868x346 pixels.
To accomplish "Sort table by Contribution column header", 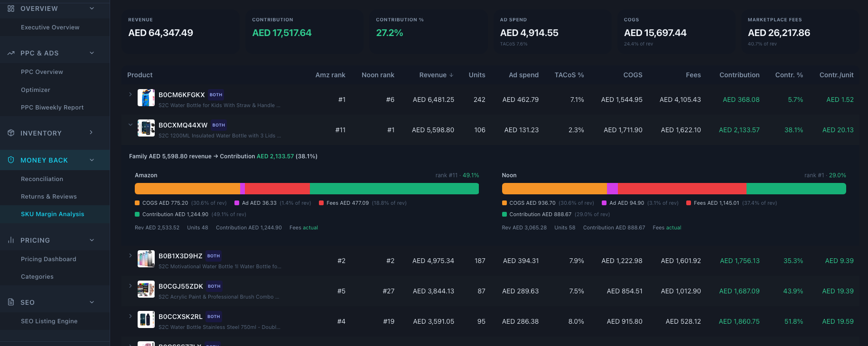I will (x=739, y=75).
